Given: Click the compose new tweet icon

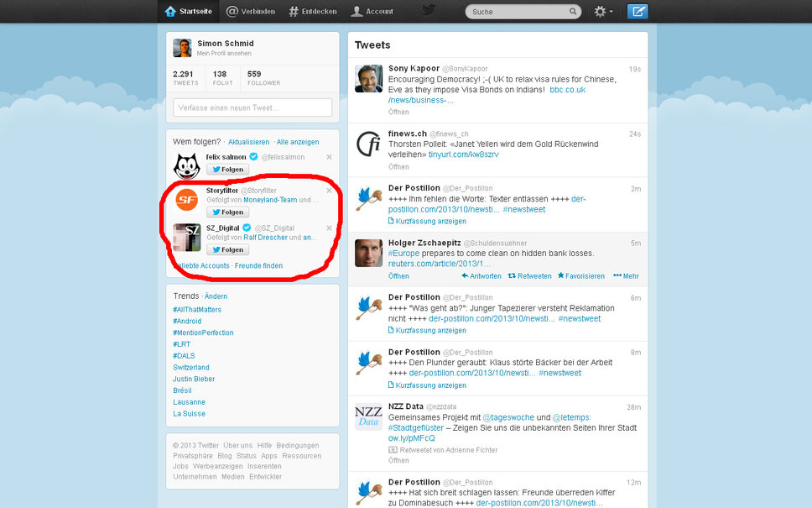Looking at the screenshot, I should click(x=638, y=12).
